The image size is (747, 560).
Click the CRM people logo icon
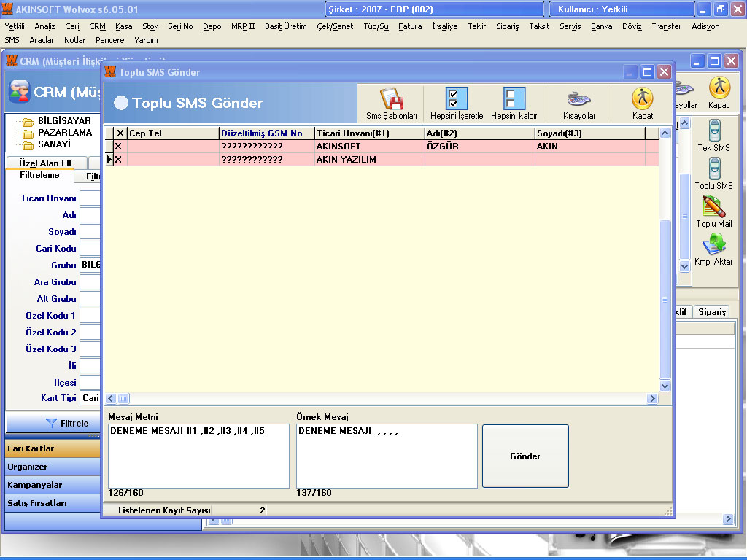(20, 91)
